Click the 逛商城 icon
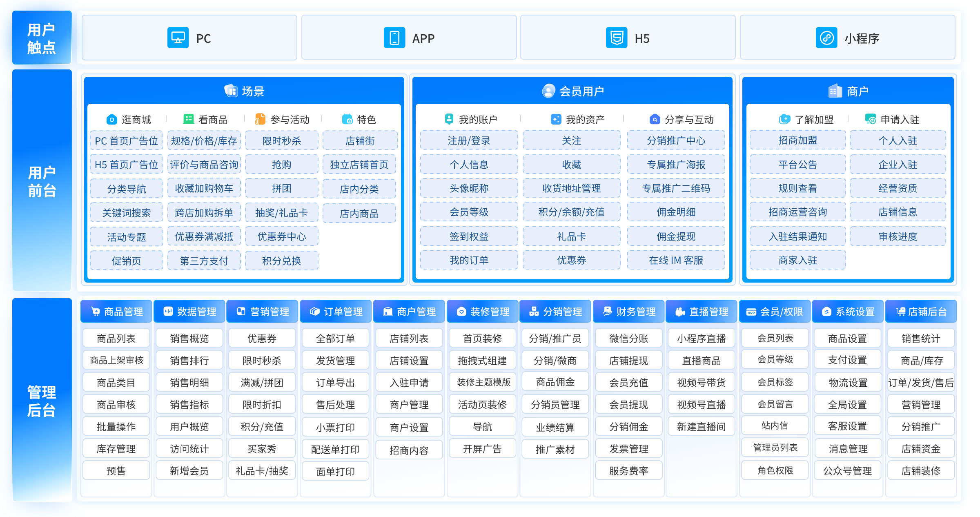980x517 pixels. [111, 120]
